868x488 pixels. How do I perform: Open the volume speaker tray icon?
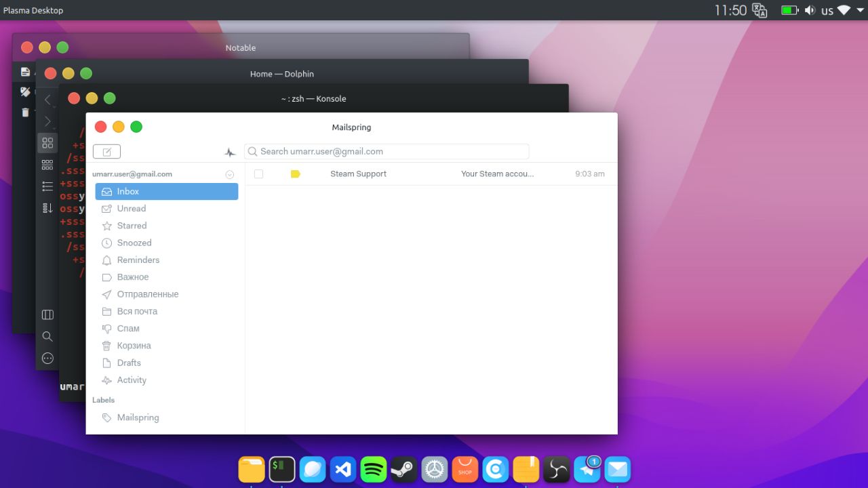810,10
